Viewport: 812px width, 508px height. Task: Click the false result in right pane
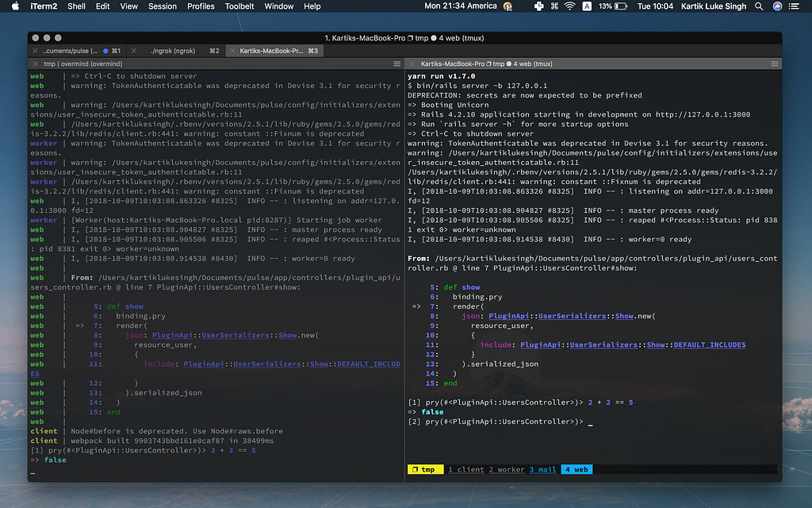(x=432, y=412)
